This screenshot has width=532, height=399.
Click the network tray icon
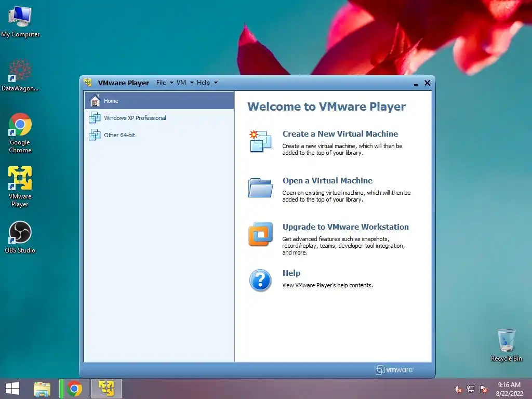471,389
